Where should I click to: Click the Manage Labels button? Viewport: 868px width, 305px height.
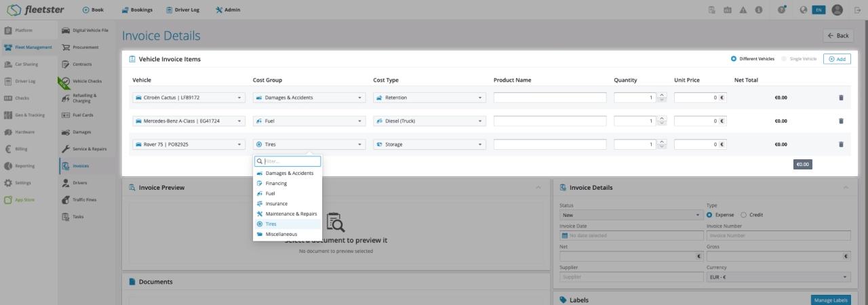tap(831, 300)
